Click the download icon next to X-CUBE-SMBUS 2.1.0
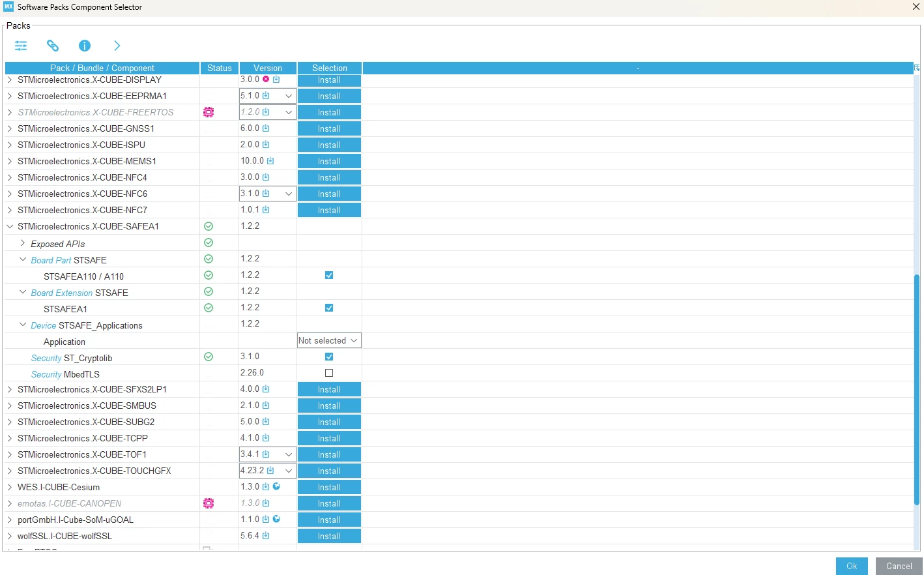 click(266, 405)
